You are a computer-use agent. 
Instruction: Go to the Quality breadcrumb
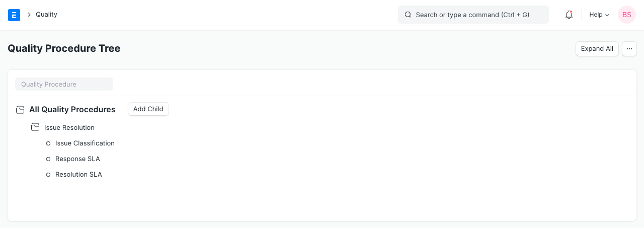(46, 15)
